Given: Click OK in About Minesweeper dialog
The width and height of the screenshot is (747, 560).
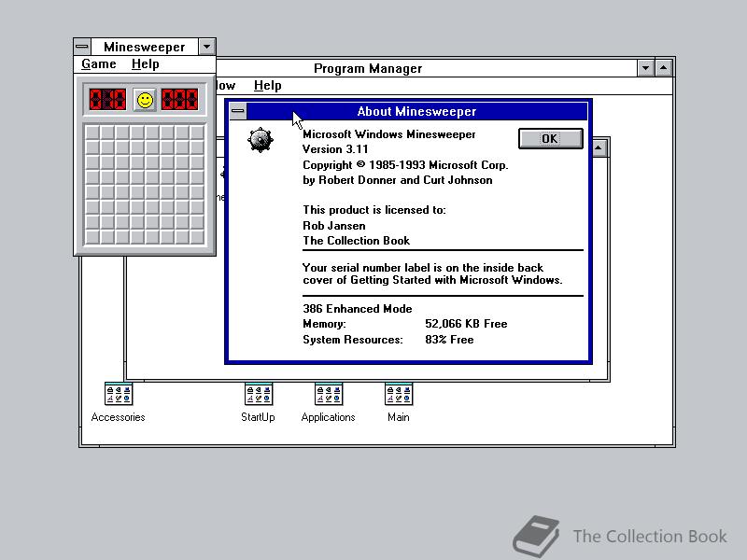Looking at the screenshot, I should pyautogui.click(x=550, y=138).
